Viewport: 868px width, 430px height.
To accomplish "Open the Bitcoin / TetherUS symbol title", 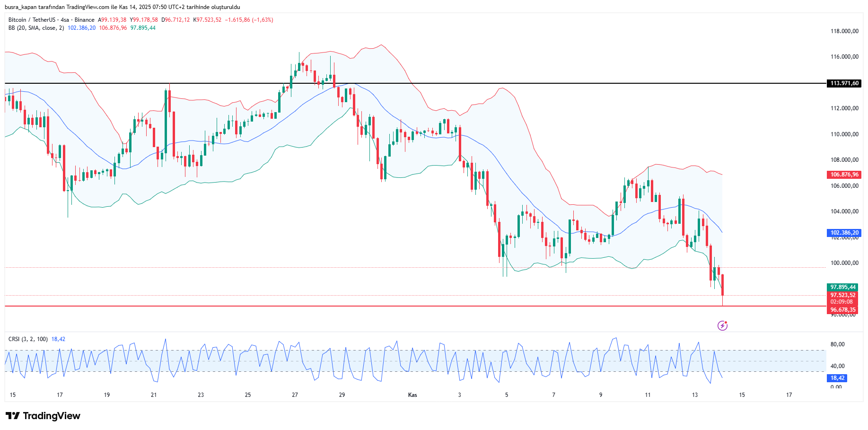I will 32,20.
